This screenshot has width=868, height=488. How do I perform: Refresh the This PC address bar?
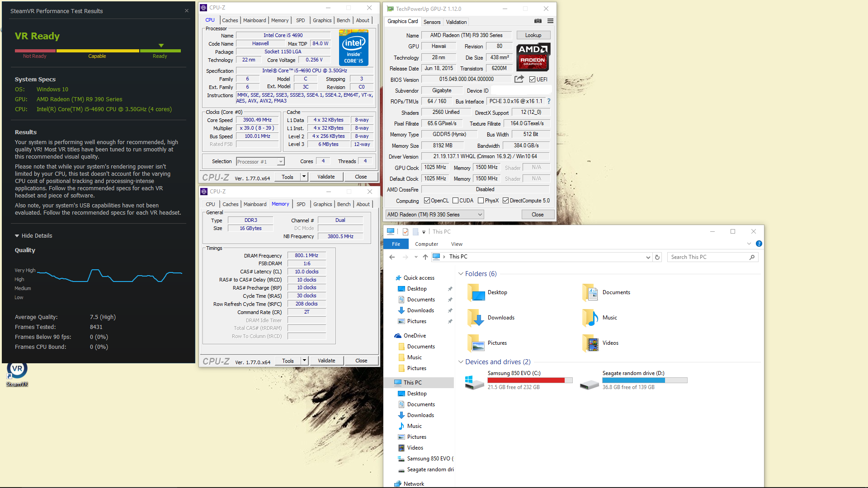657,257
